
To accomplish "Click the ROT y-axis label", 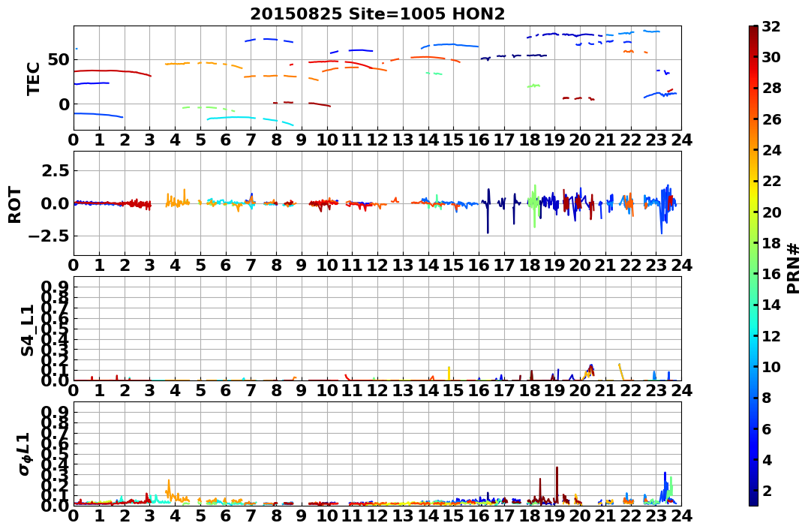I will pos(15,205).
